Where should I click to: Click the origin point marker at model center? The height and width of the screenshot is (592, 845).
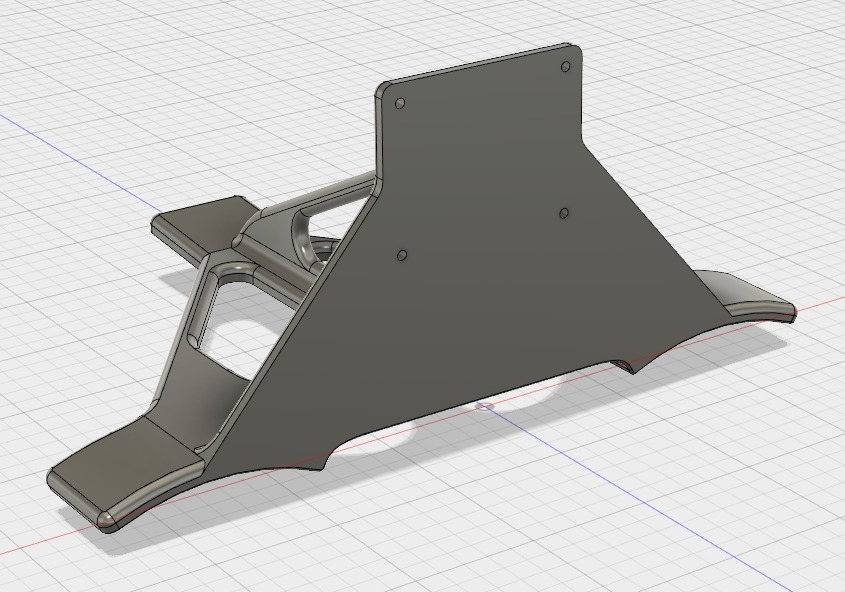pyautogui.click(x=483, y=408)
